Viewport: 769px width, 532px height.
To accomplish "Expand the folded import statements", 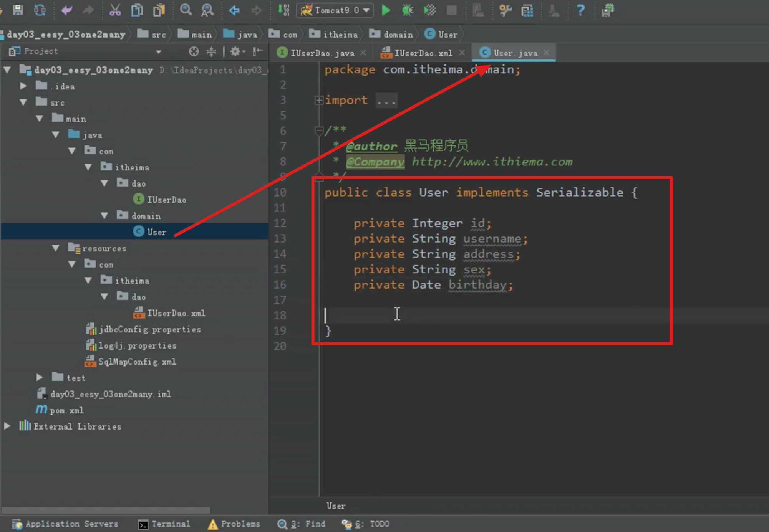I will click(318, 100).
